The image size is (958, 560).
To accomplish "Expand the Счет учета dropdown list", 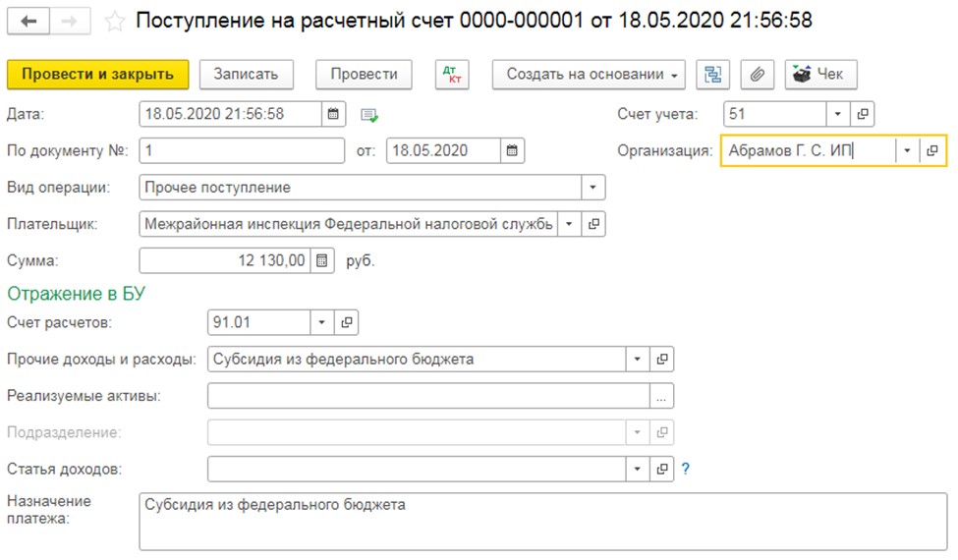I will (837, 114).
